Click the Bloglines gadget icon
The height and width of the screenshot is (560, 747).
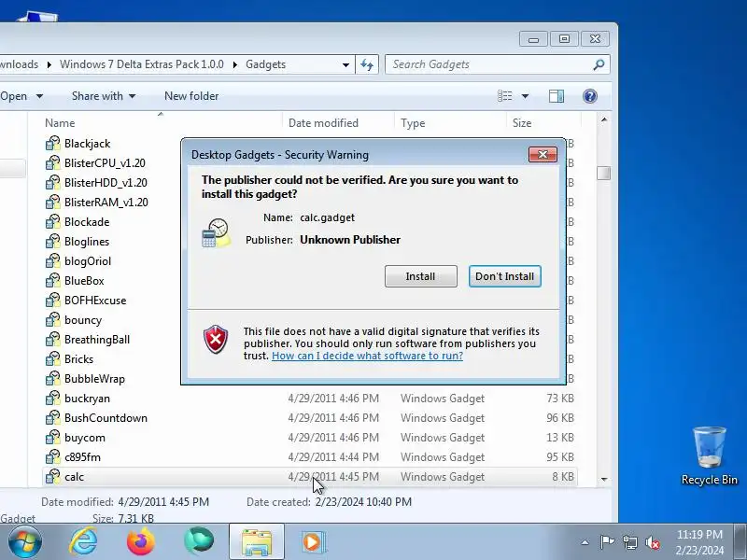pyautogui.click(x=53, y=242)
